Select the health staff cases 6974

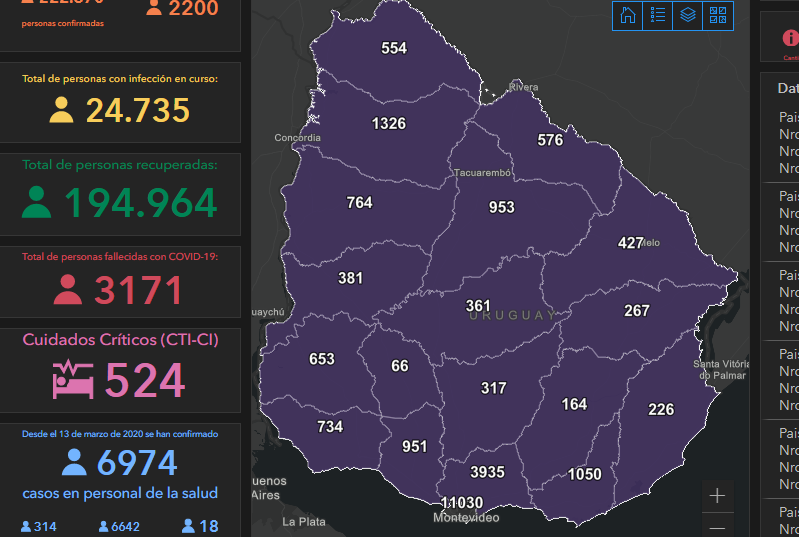click(x=137, y=463)
